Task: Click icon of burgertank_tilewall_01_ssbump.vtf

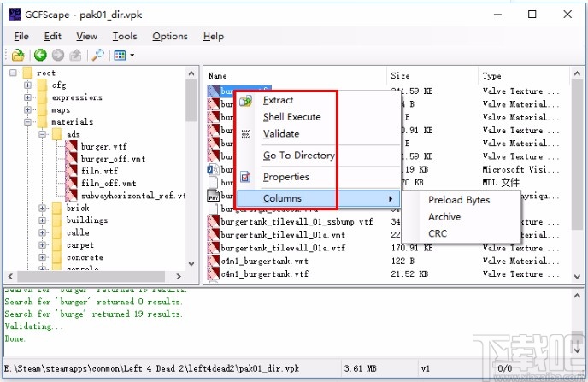Action: (x=214, y=221)
